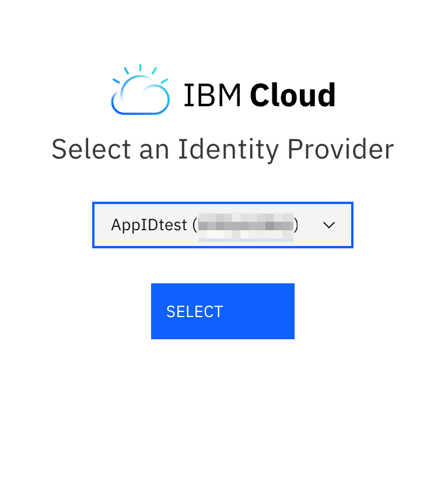Click the 'IBM Cloud' title text
448x485 pixels.
(260, 95)
